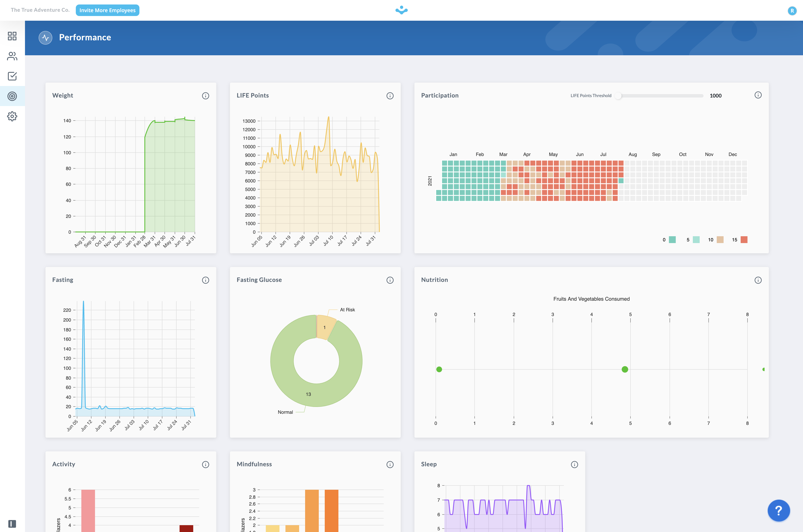Click the 1000 threshold value
This screenshot has height=532, width=803.
[x=715, y=96]
